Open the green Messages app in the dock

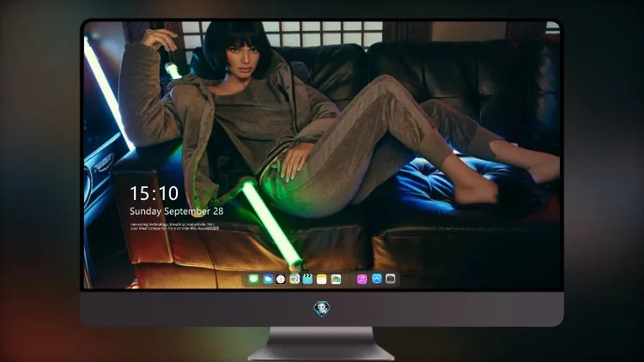click(253, 279)
